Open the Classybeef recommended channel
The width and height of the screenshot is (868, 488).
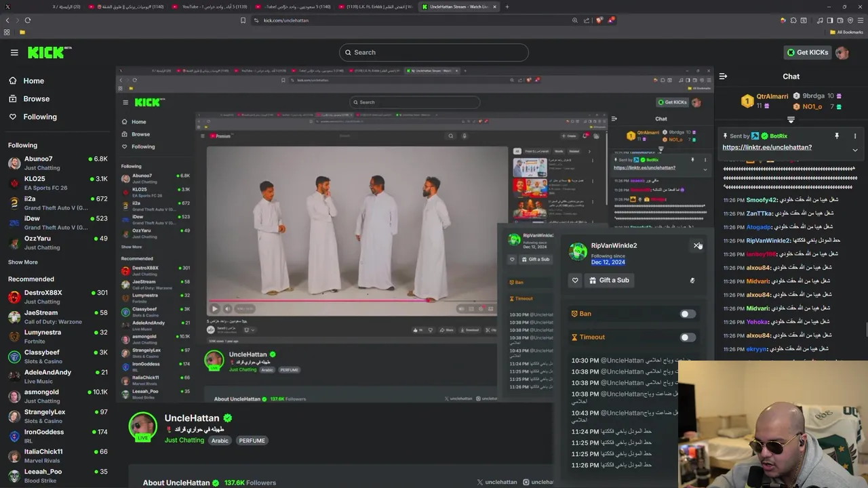(x=58, y=357)
